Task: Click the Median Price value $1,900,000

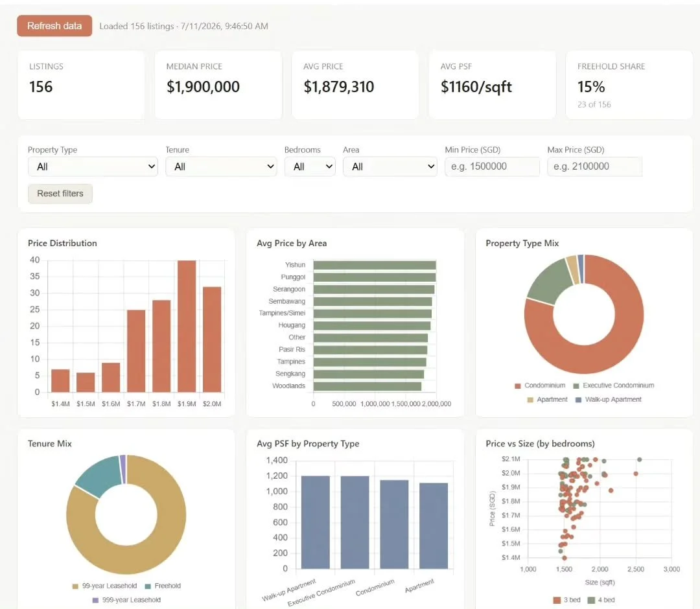Action: coord(203,87)
